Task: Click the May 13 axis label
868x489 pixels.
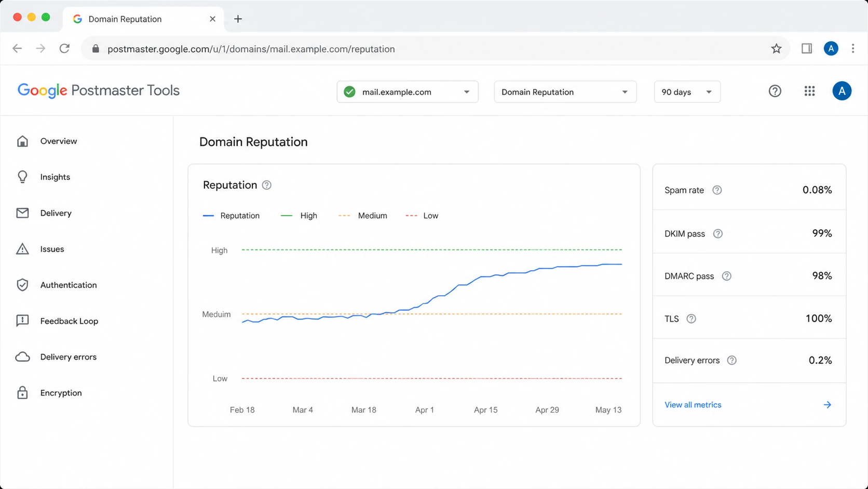Action: pos(608,410)
